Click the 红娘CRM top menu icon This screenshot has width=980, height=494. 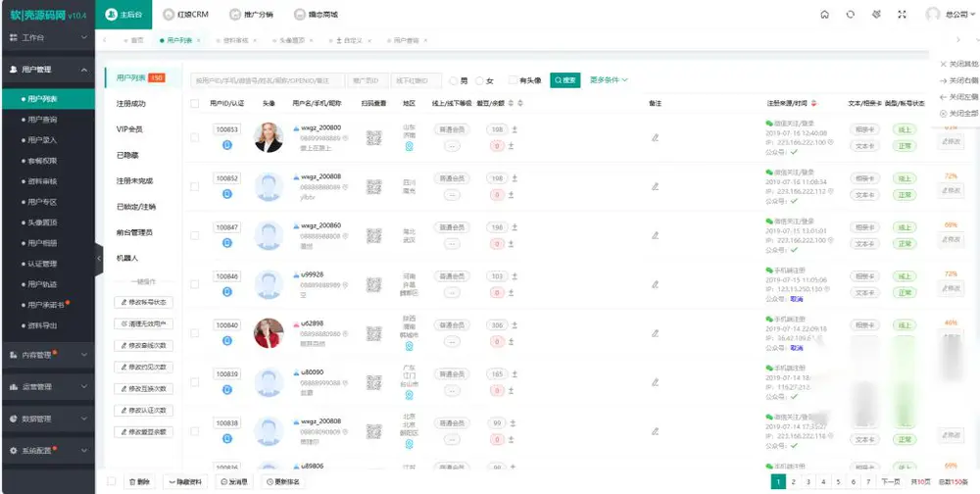tap(169, 15)
